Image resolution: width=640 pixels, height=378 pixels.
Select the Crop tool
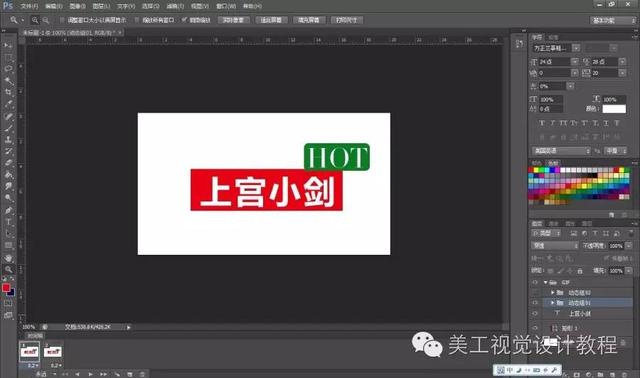pos(8,92)
